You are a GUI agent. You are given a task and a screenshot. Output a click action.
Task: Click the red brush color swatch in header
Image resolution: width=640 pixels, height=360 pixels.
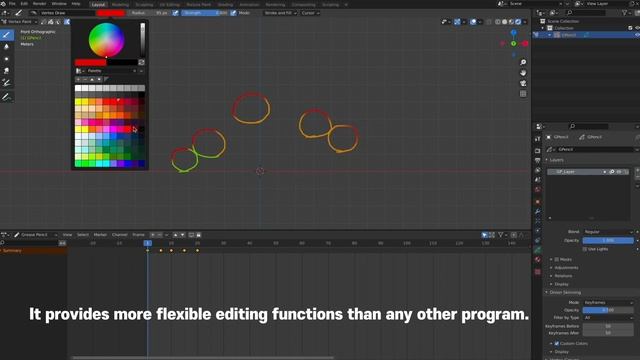pos(111,13)
